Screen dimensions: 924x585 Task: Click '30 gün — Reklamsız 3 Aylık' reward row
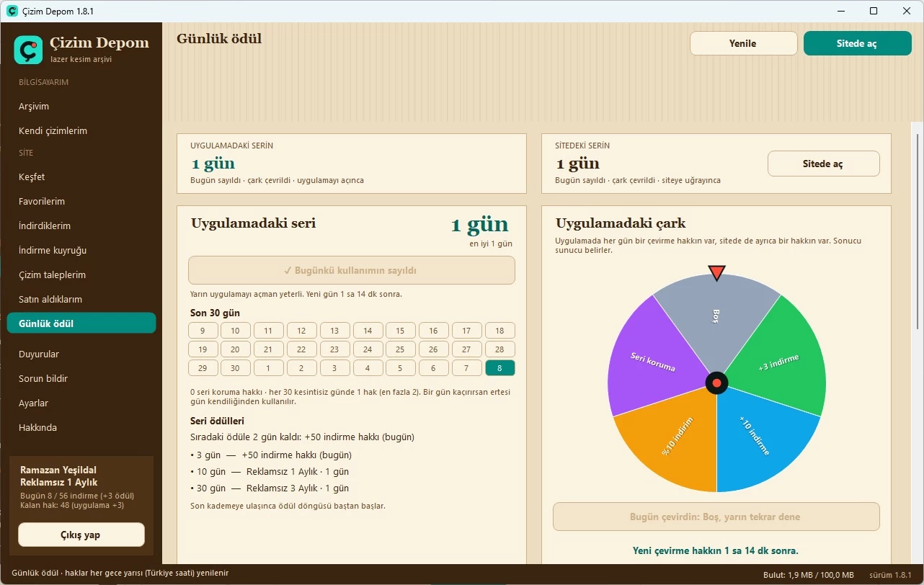(270, 488)
